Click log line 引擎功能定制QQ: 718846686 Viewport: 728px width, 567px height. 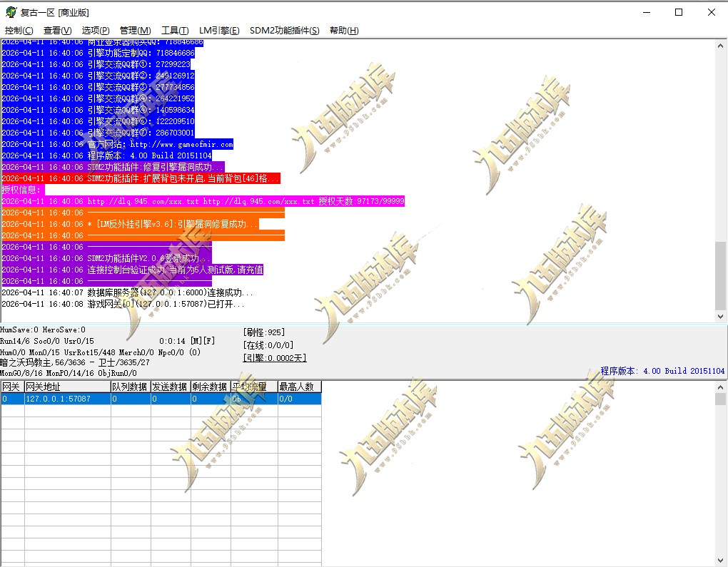(98, 53)
